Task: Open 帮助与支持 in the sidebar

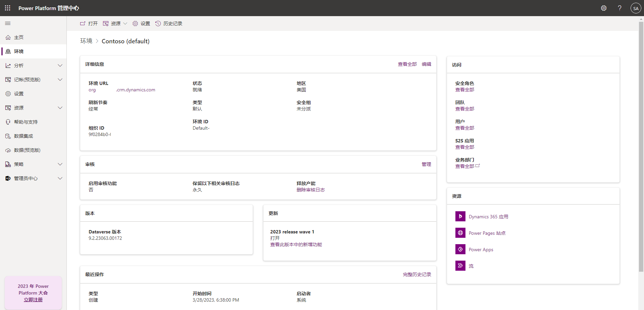Action: coord(33,122)
